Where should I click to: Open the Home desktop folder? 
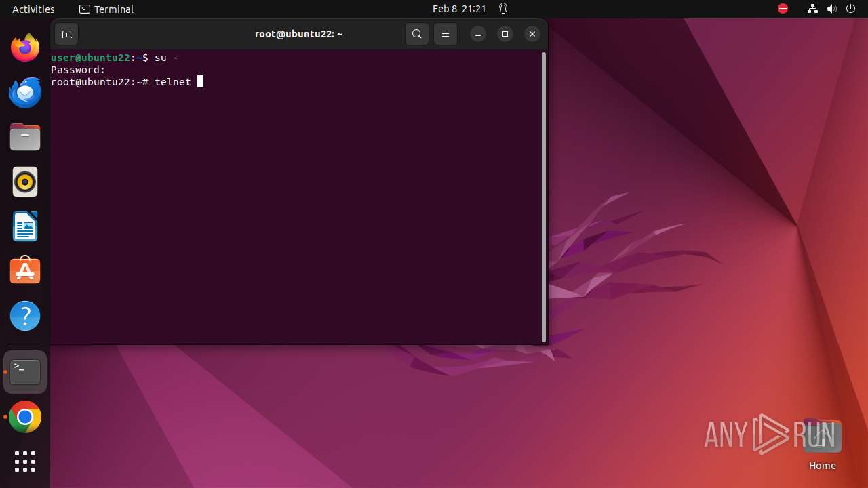tap(822, 445)
